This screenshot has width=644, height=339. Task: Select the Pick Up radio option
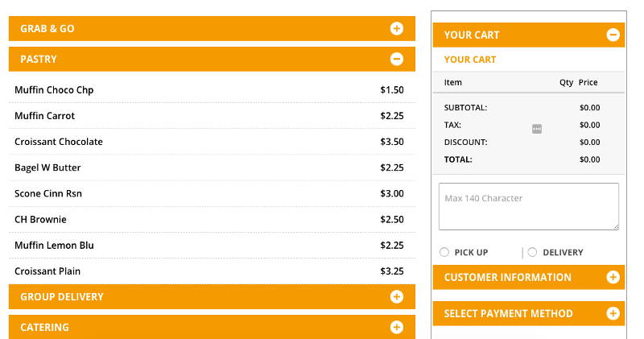pyautogui.click(x=444, y=252)
